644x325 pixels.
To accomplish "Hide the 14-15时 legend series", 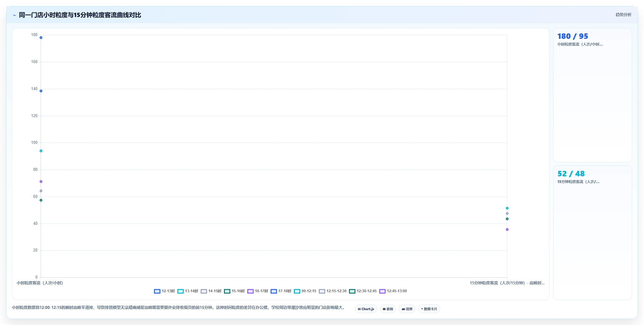I will [x=211, y=291].
